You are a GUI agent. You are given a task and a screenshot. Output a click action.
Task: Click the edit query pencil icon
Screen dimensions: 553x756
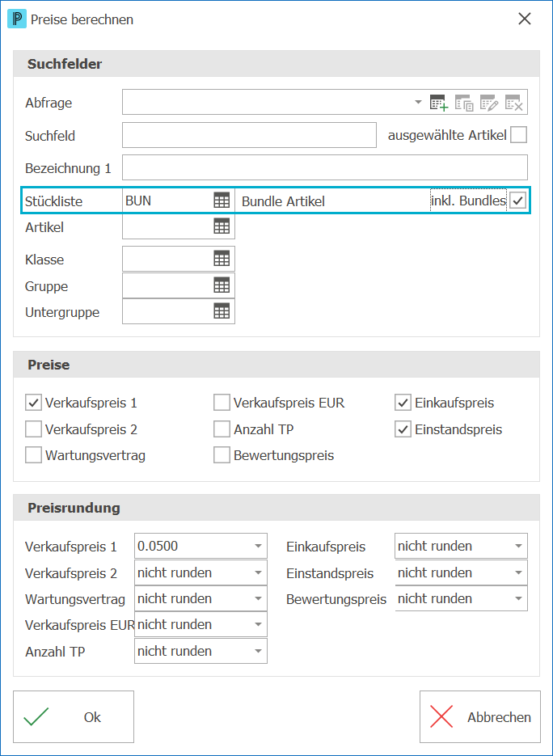[x=489, y=103]
